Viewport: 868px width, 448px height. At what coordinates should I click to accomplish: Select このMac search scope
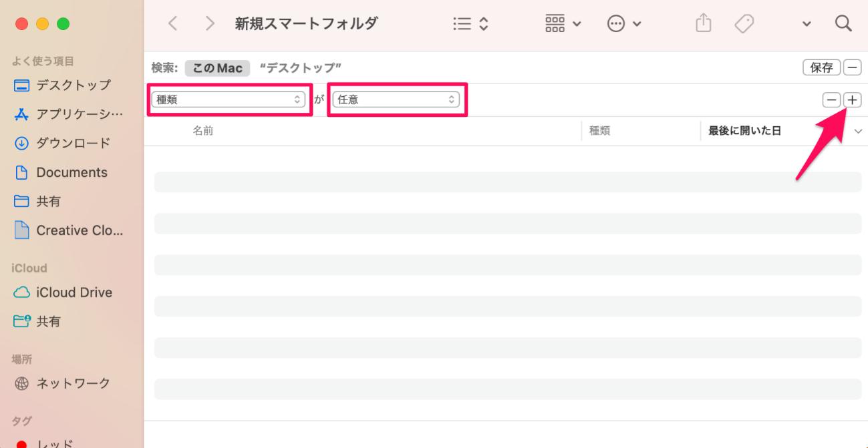pyautogui.click(x=217, y=67)
